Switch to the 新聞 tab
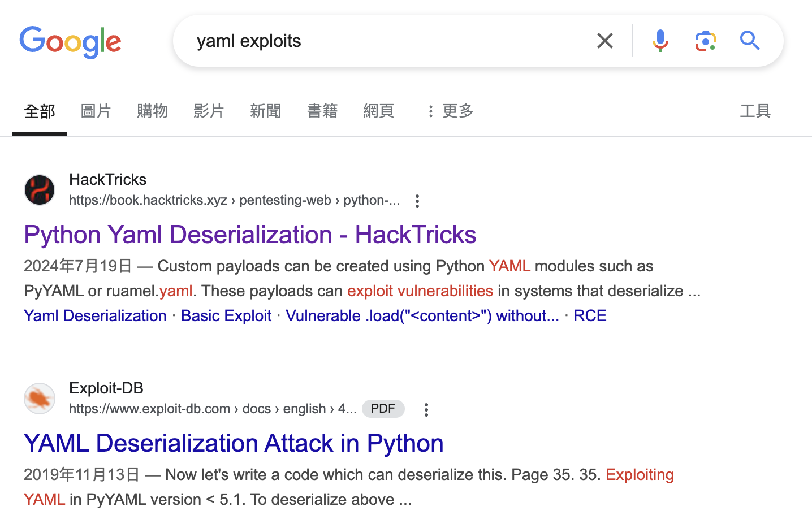This screenshot has height=528, width=812. [265, 111]
